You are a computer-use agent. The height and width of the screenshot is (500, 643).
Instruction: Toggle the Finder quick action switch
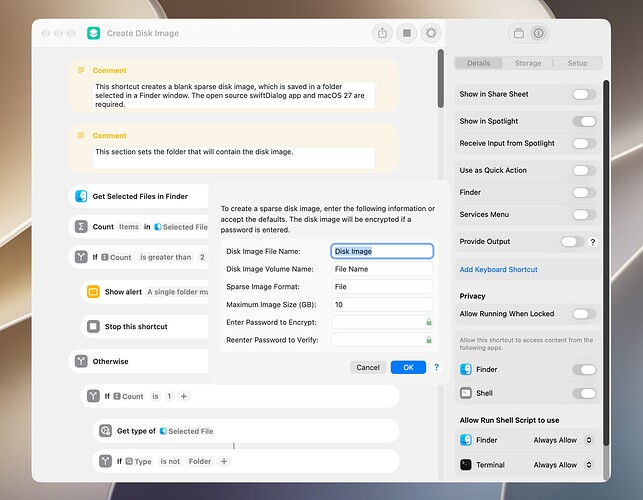click(x=584, y=192)
